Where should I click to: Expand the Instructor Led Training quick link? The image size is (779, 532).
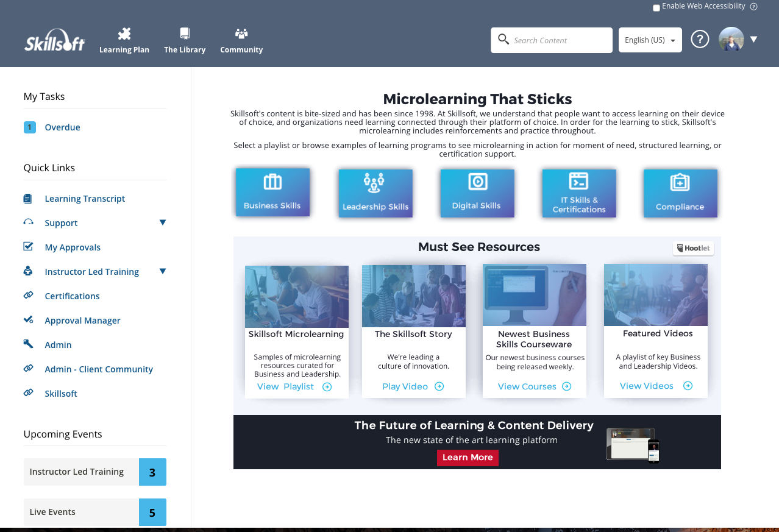[163, 271]
